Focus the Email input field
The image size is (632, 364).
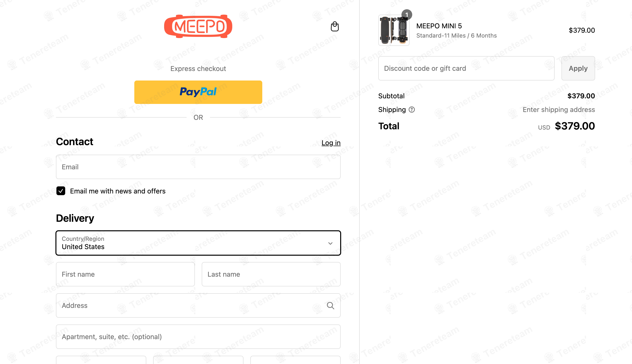198,167
